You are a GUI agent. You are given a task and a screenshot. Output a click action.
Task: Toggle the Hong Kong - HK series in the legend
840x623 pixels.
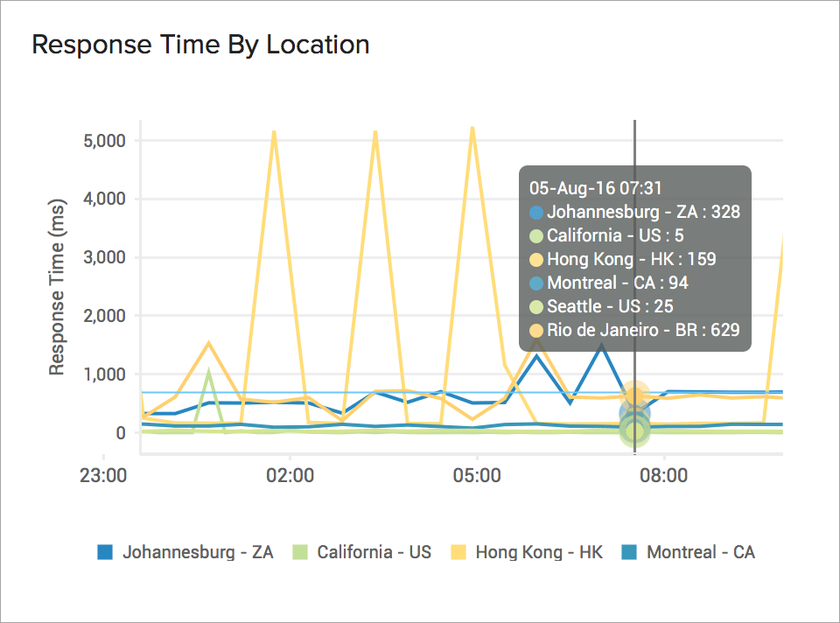point(538,552)
